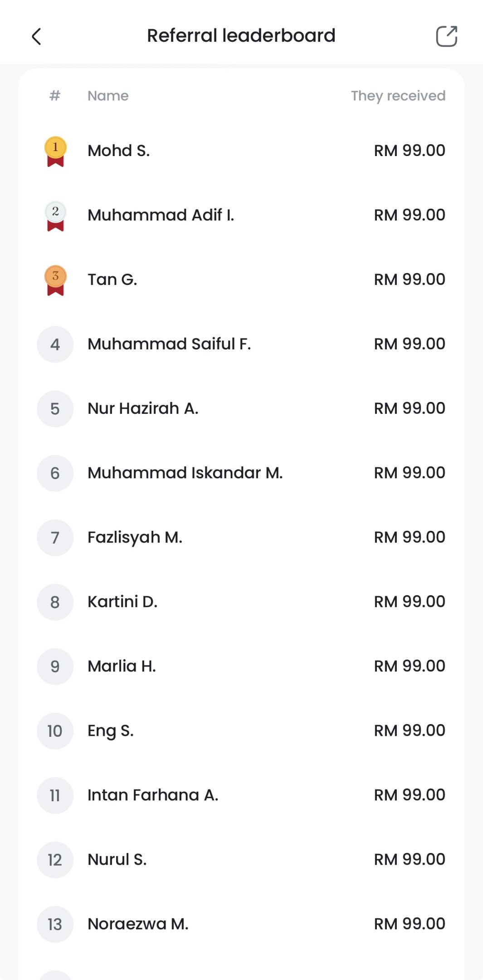483x980 pixels.
Task: Choose Nur Hazirah A. row
Action: (143, 408)
